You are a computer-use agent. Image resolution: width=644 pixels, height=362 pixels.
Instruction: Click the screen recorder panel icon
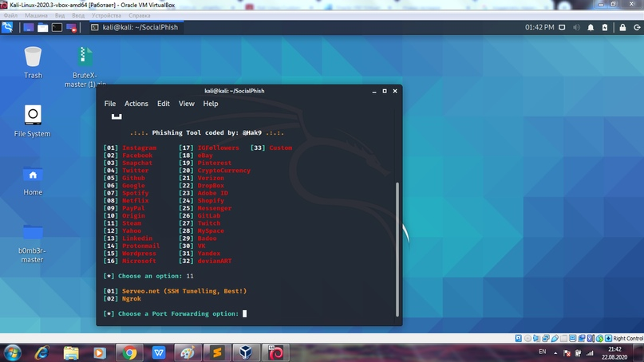tap(72, 27)
